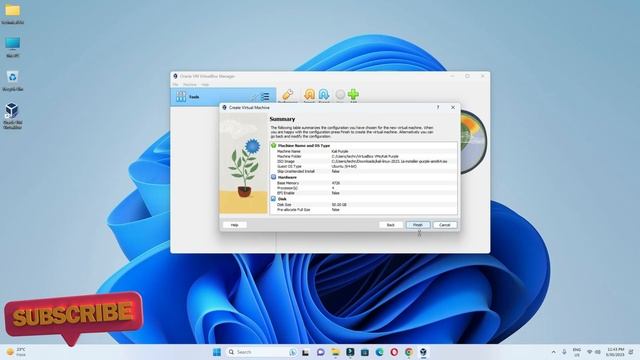This screenshot has height=360, width=640.
Task: Open the clock and date in taskbar
Action: [x=616, y=352]
